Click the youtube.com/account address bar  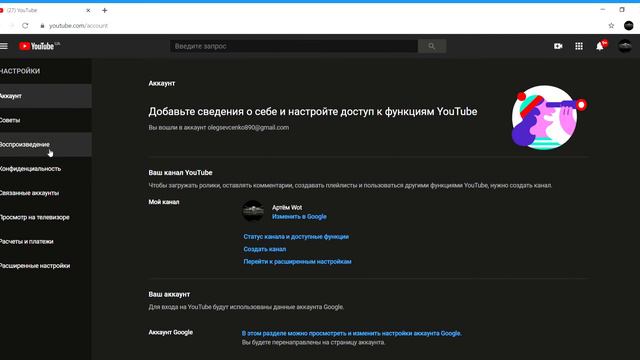click(78, 26)
